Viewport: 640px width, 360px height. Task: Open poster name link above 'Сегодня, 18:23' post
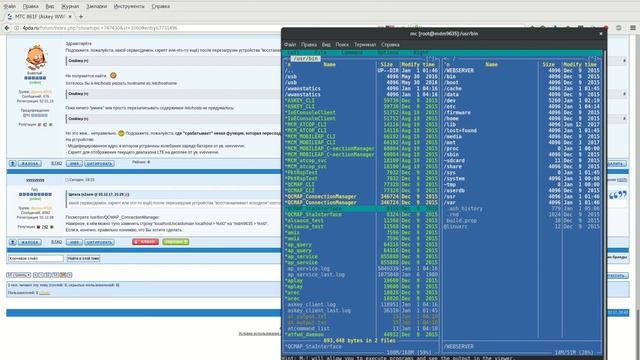point(35,180)
